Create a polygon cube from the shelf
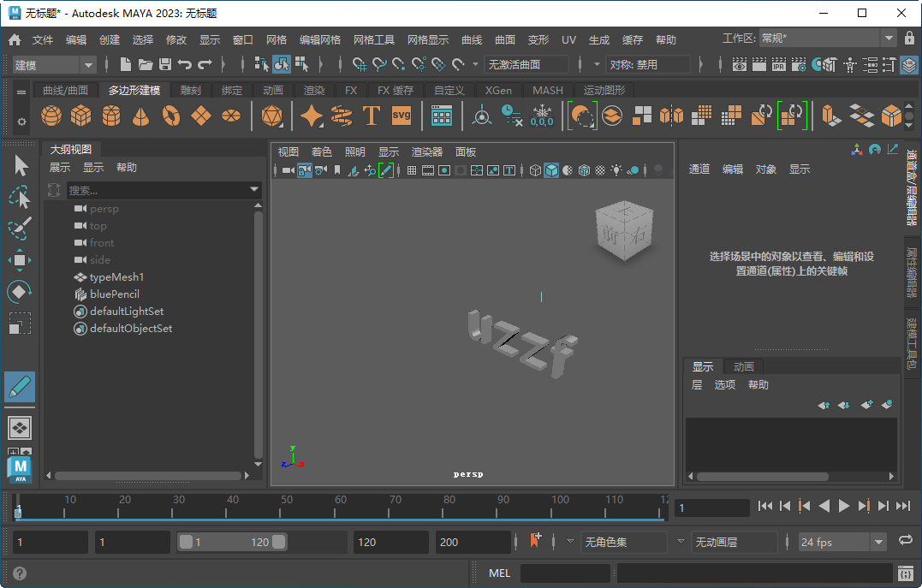The image size is (922, 588). coord(81,114)
